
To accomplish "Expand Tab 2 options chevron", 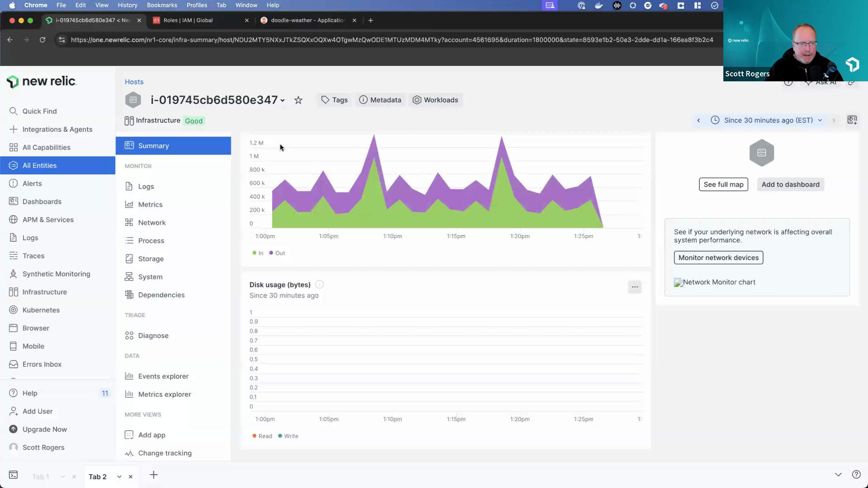I will tap(119, 477).
